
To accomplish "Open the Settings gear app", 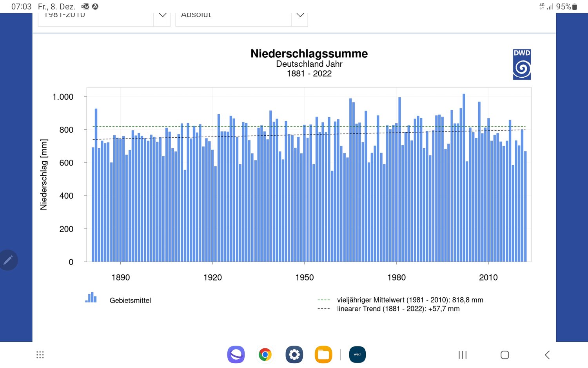I will 294,355.
